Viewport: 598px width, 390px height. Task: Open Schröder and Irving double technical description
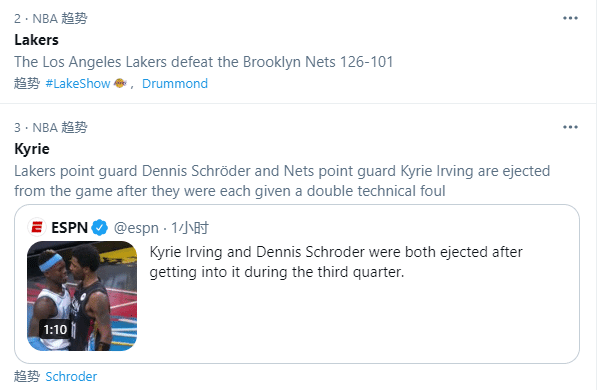tap(282, 181)
